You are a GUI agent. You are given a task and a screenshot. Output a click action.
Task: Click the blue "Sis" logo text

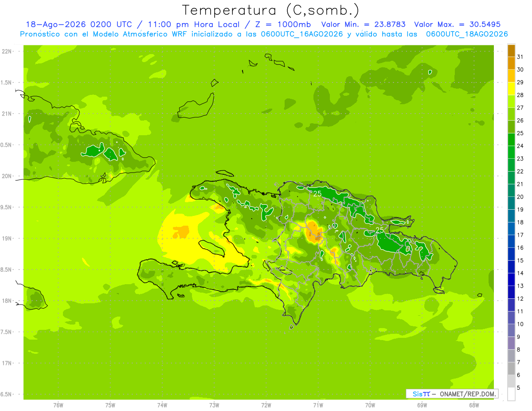coord(417,394)
